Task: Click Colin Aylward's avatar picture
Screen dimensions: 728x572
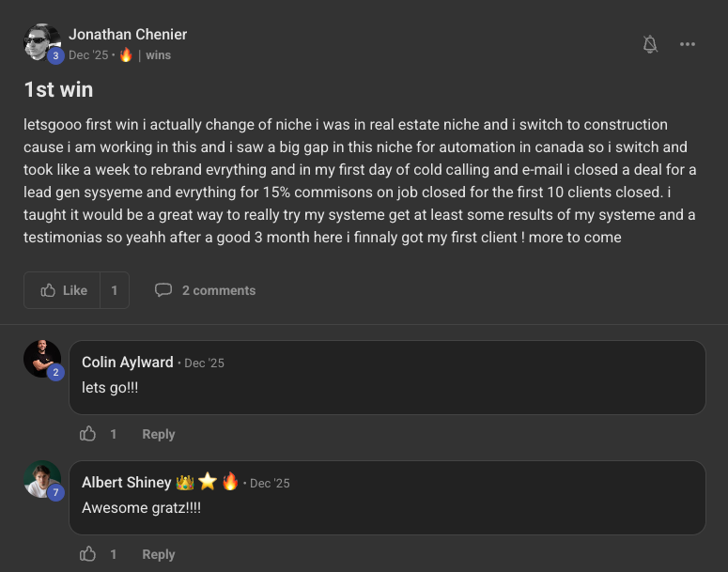Action: 41,359
